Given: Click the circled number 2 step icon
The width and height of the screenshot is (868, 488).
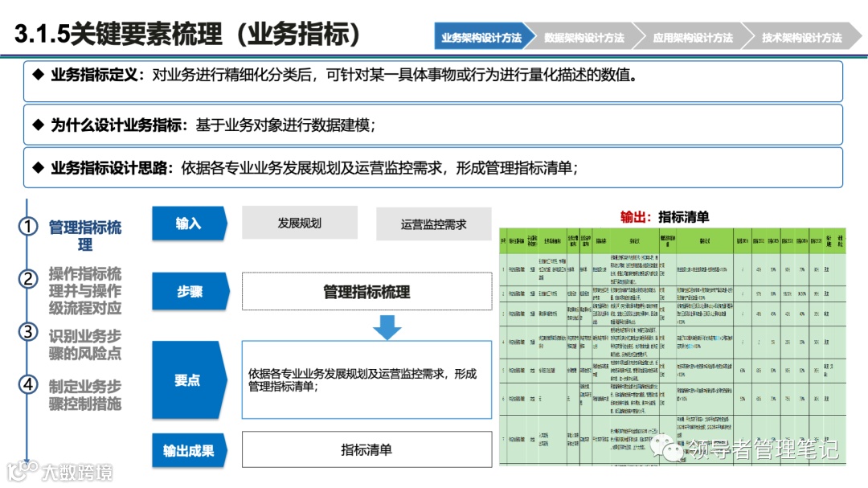Looking at the screenshot, I should pos(28,279).
